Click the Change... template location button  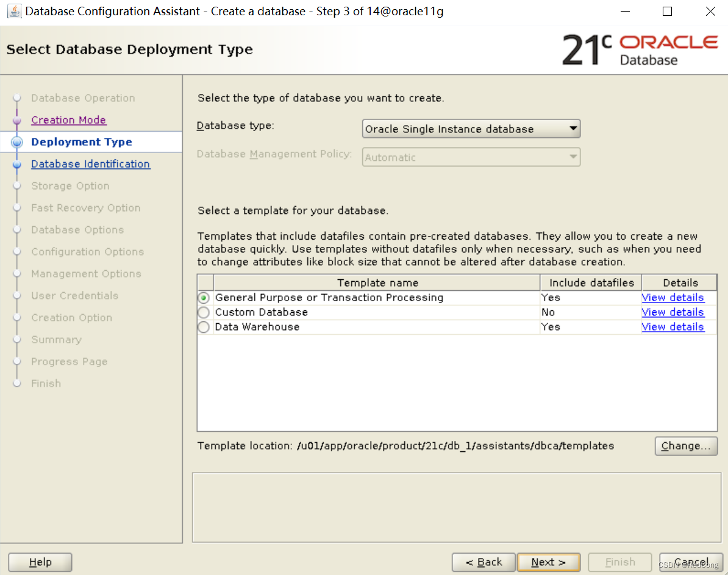pos(686,446)
